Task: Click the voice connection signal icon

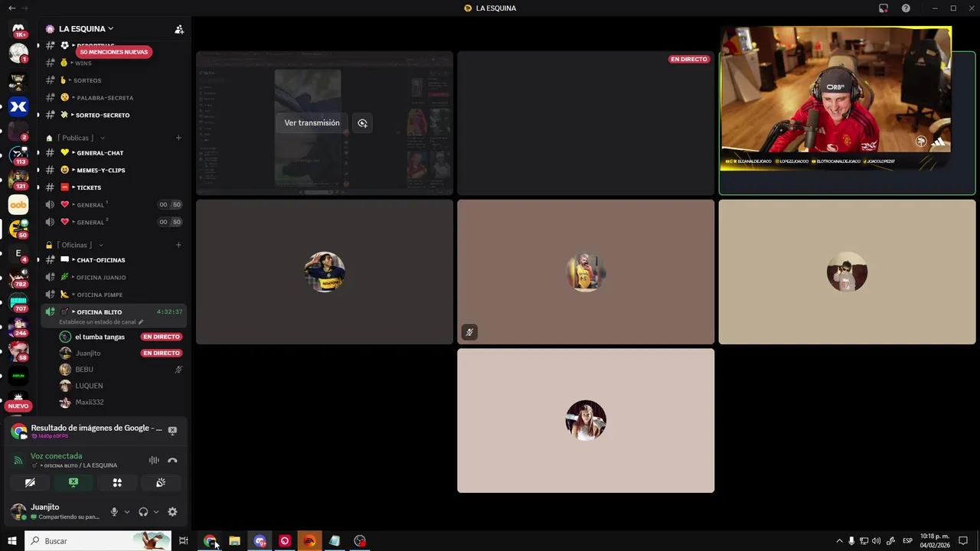Action: click(x=18, y=461)
